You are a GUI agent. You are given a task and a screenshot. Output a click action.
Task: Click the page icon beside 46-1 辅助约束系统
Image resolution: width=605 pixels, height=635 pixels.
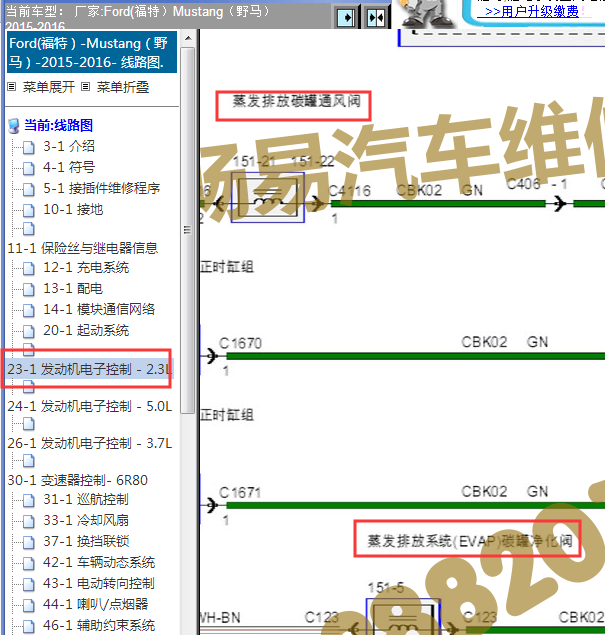point(28,627)
